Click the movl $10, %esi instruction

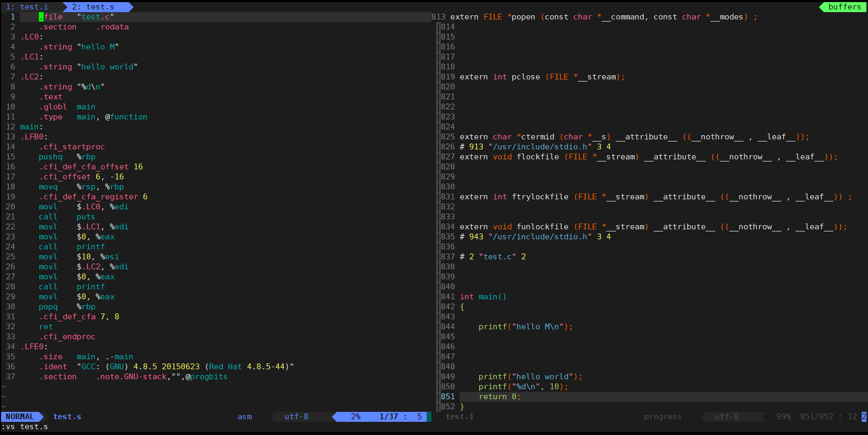click(79, 257)
